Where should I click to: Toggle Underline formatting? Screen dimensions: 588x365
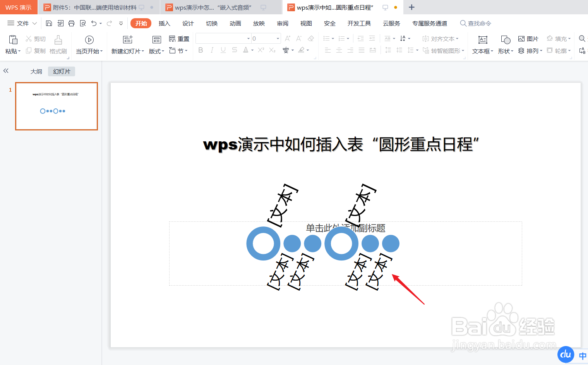[x=223, y=50]
